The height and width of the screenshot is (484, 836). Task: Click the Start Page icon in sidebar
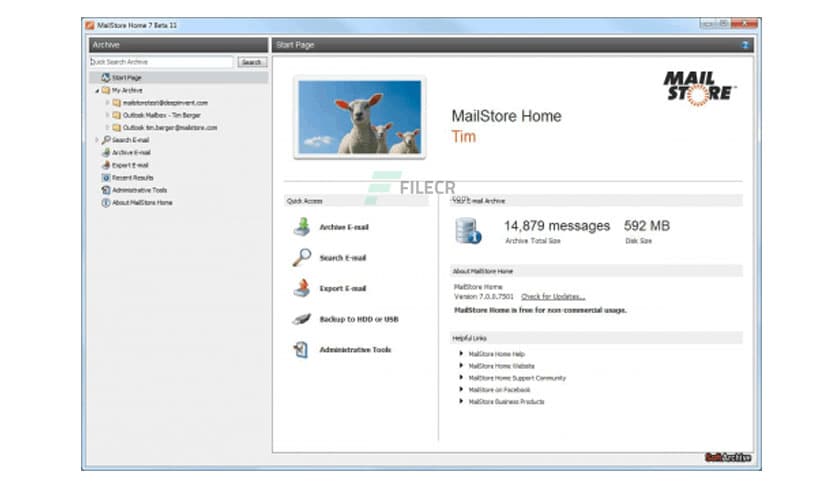tap(105, 77)
